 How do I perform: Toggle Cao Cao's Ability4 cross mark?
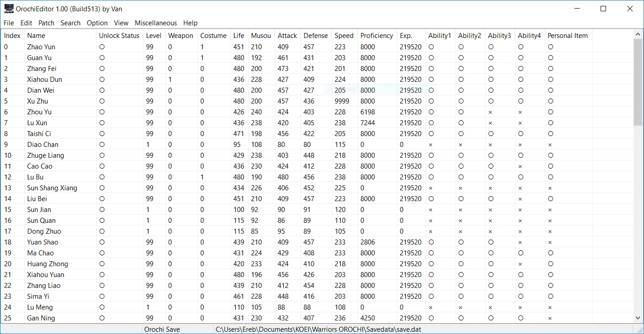pyautogui.click(x=520, y=166)
